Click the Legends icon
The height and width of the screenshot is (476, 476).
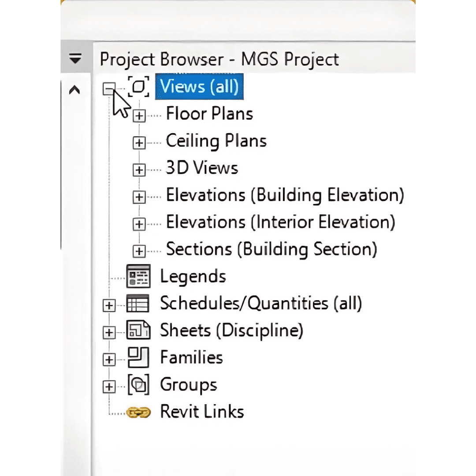coord(138,276)
